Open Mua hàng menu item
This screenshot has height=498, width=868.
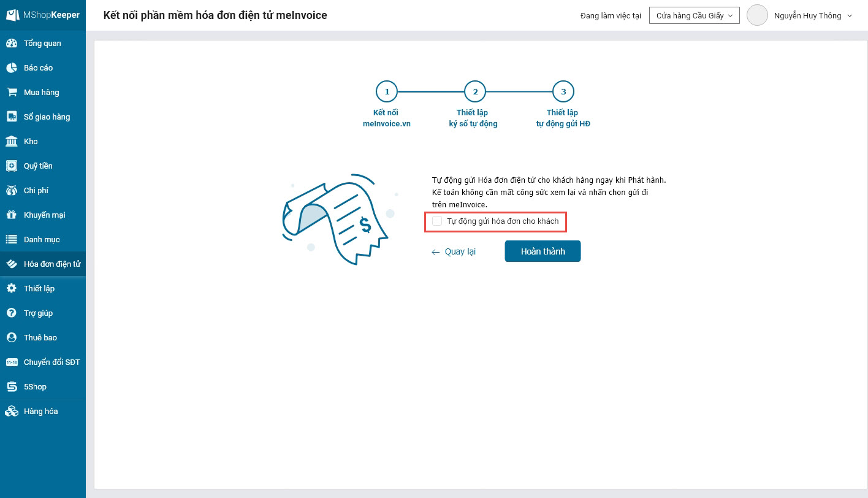point(43,93)
